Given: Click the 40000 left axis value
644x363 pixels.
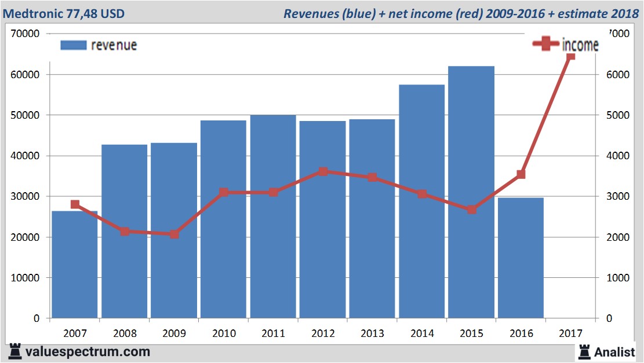Looking at the screenshot, I should coord(25,156).
